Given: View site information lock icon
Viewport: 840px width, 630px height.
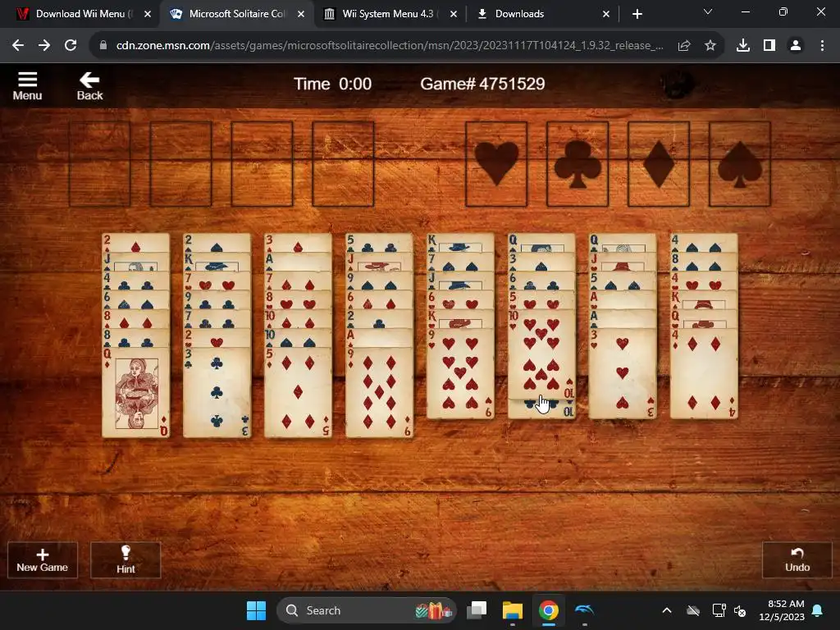Looking at the screenshot, I should (x=103, y=46).
